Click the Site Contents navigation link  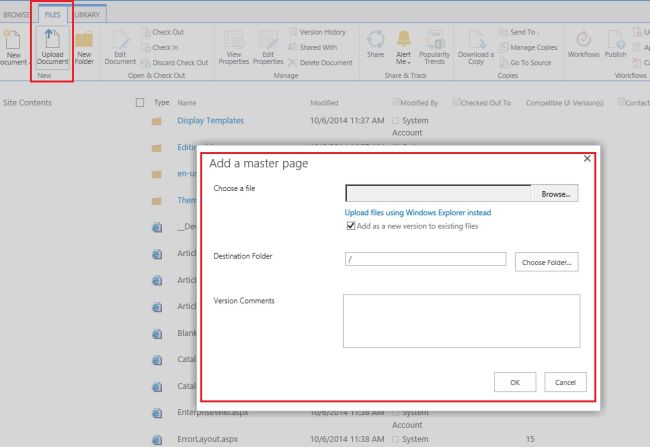pos(27,102)
